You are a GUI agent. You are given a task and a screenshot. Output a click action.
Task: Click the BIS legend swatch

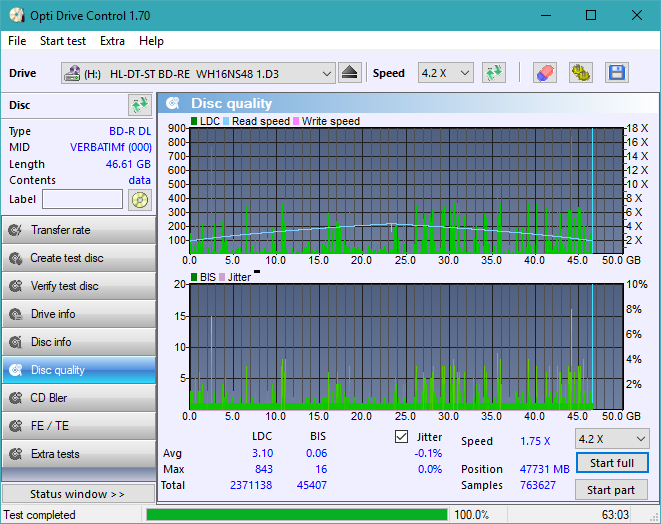tap(194, 277)
